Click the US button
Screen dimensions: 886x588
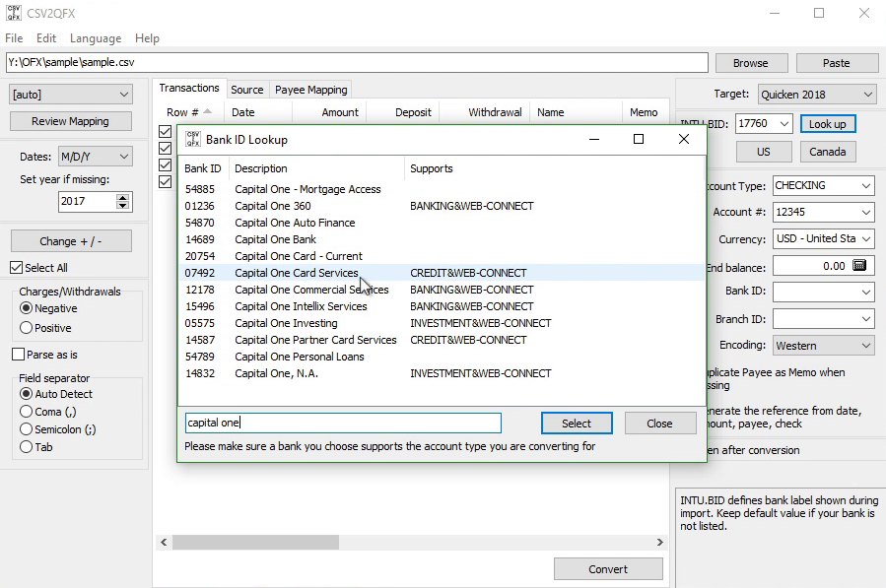(764, 152)
